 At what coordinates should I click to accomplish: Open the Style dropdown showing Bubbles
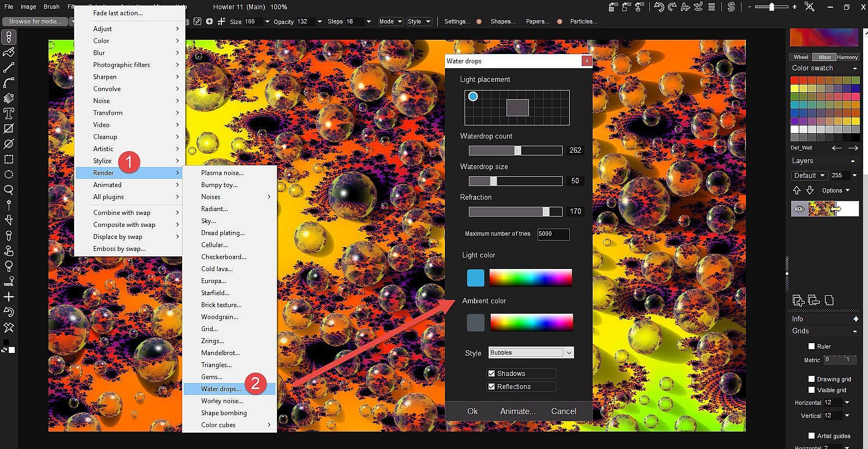(531, 353)
